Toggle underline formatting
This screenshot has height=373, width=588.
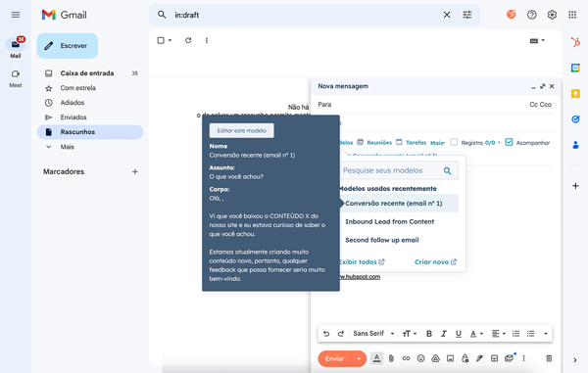tap(459, 333)
